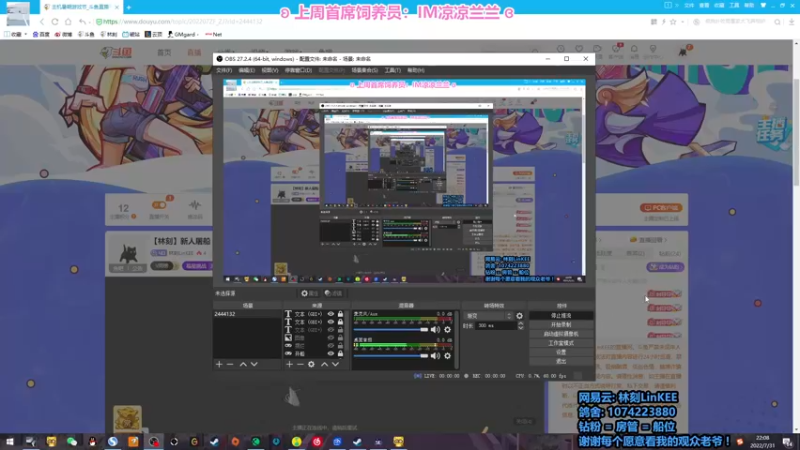Open desktop audio settings gear

[x=447, y=356]
